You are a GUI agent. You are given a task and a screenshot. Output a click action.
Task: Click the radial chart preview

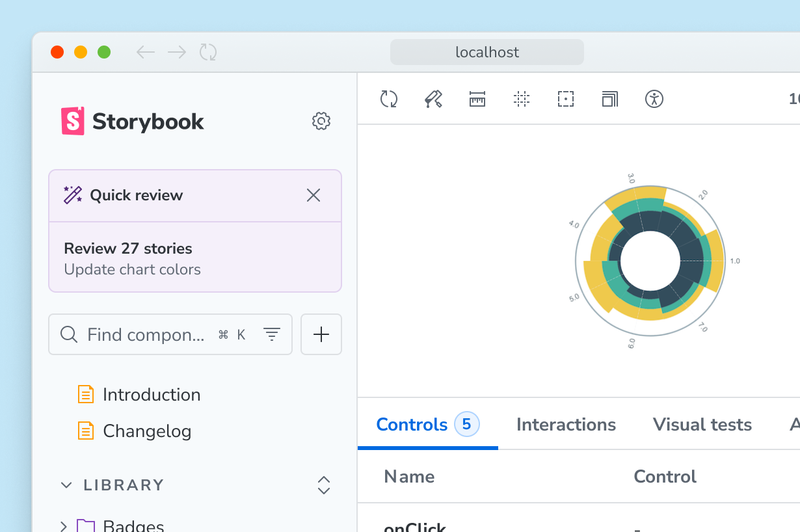point(650,261)
